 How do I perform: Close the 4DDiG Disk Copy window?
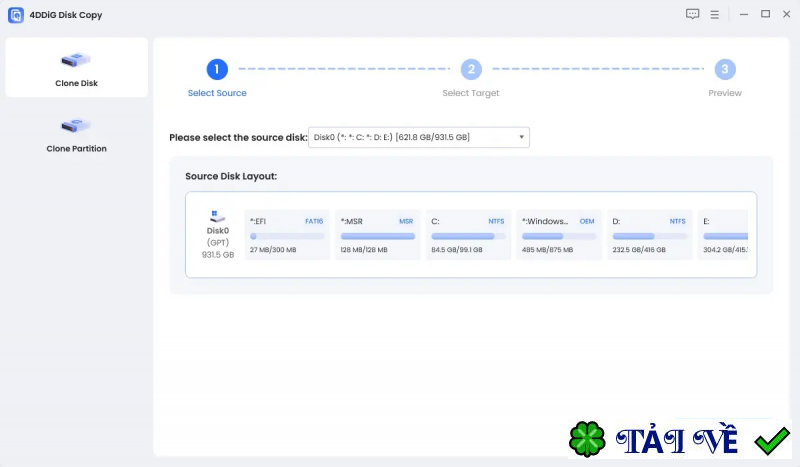(786, 14)
